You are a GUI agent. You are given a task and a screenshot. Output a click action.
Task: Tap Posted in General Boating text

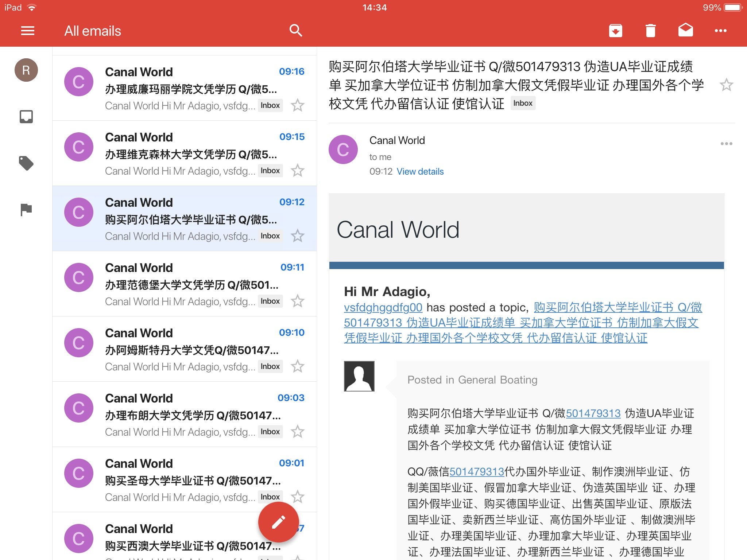(472, 380)
